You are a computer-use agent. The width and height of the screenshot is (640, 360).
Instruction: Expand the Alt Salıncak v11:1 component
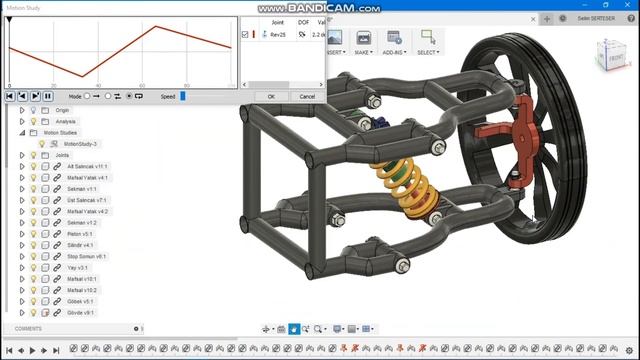click(x=22, y=167)
